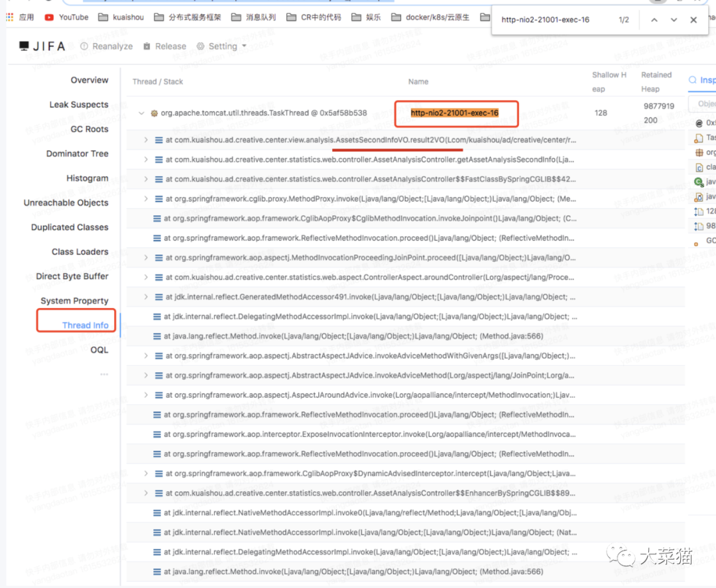
Task: Open the Inspector tab
Action: pyautogui.click(x=702, y=80)
